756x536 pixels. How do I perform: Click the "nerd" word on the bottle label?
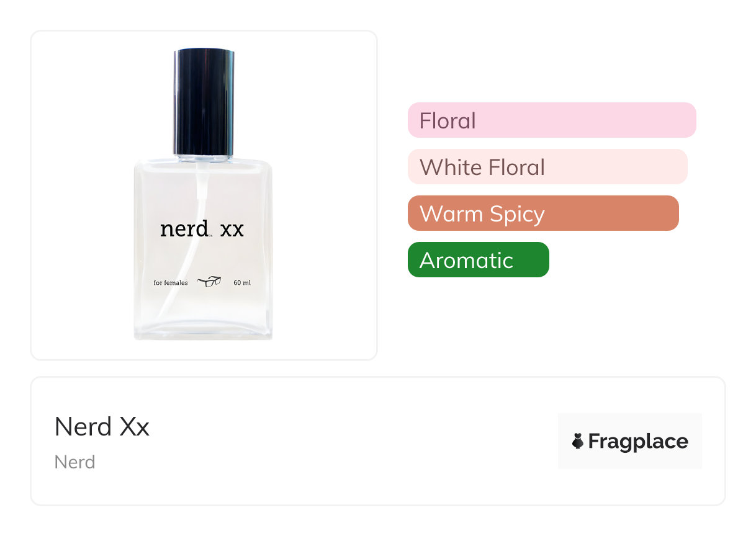(x=184, y=229)
